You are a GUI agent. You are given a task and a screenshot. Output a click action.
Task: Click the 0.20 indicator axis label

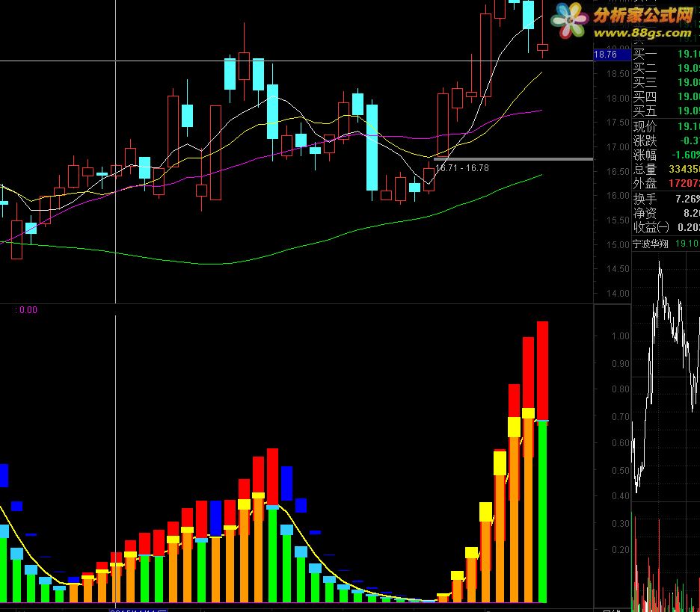pyautogui.click(x=621, y=549)
